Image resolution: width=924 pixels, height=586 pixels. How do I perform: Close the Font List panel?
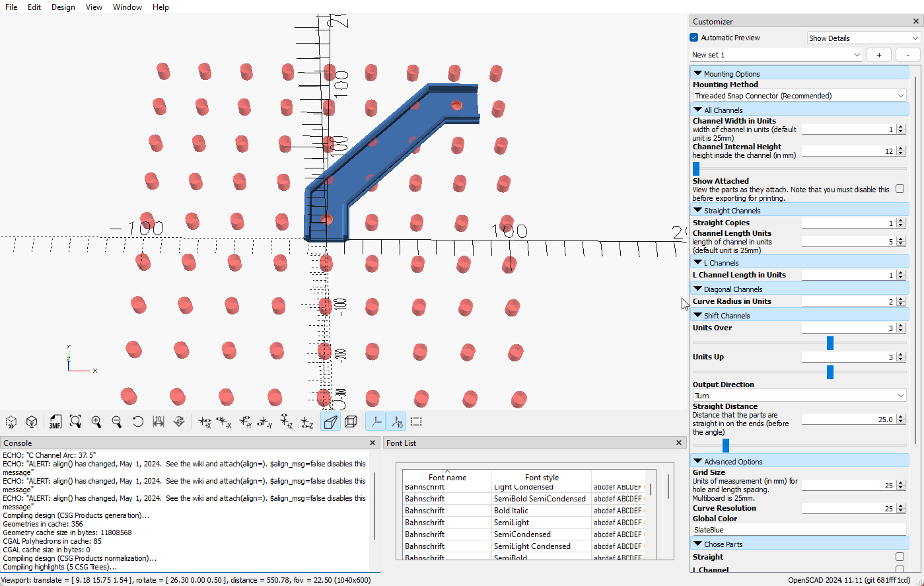pos(679,443)
